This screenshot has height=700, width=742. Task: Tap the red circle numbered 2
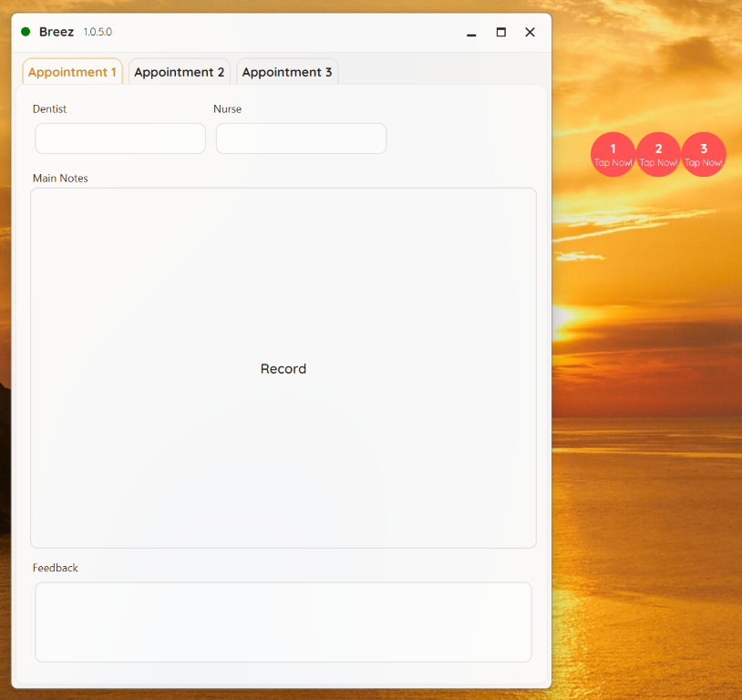click(x=658, y=154)
